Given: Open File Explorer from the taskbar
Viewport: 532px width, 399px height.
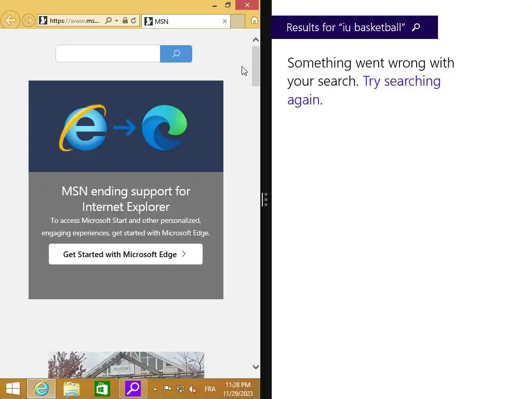Looking at the screenshot, I should click(x=71, y=389).
